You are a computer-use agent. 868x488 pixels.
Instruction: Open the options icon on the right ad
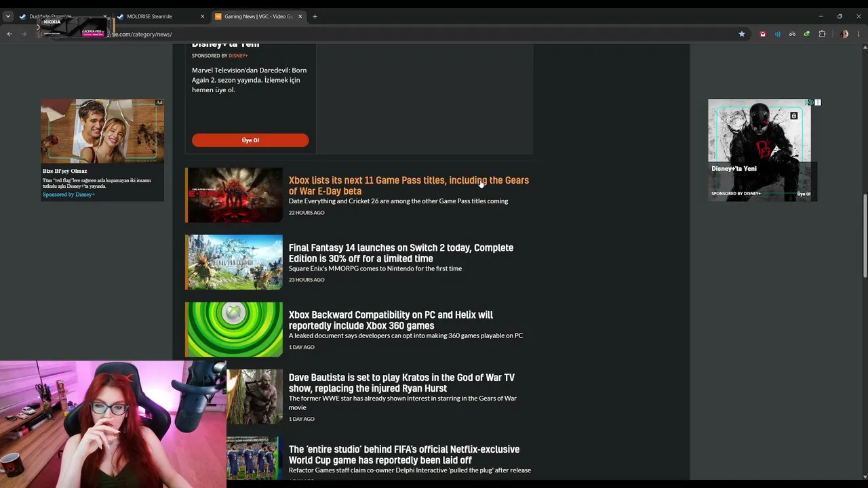point(818,102)
